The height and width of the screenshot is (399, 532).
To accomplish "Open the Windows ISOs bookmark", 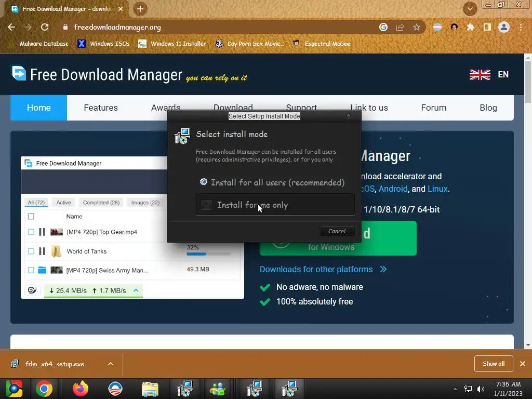I will coord(103,44).
